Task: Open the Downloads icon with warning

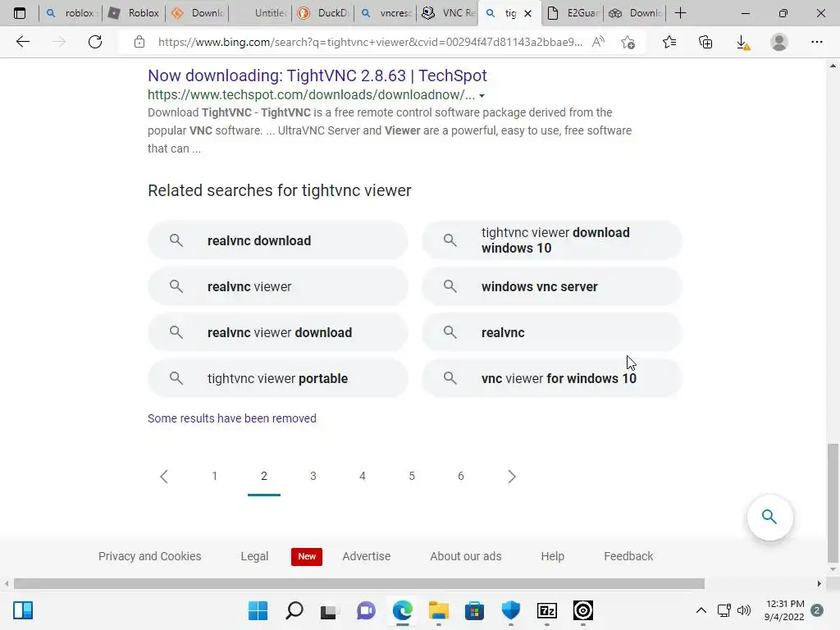Action: click(742, 43)
